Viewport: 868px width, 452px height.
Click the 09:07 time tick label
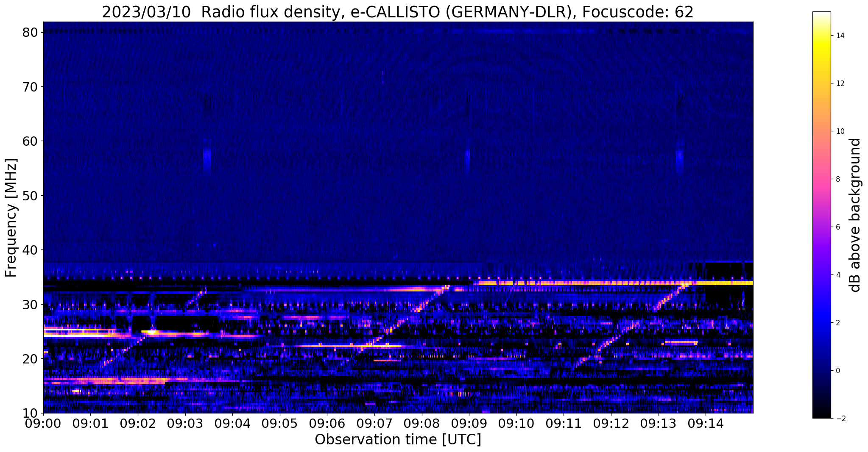[x=374, y=423]
